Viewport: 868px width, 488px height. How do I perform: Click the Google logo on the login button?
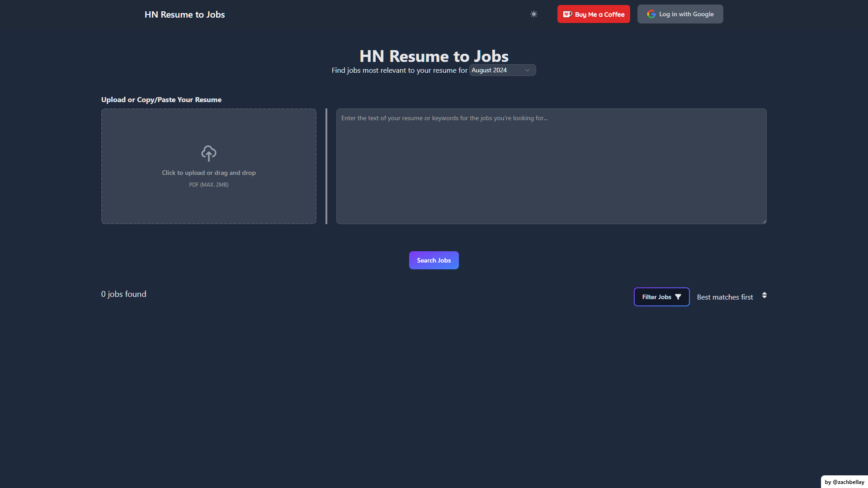coord(651,14)
